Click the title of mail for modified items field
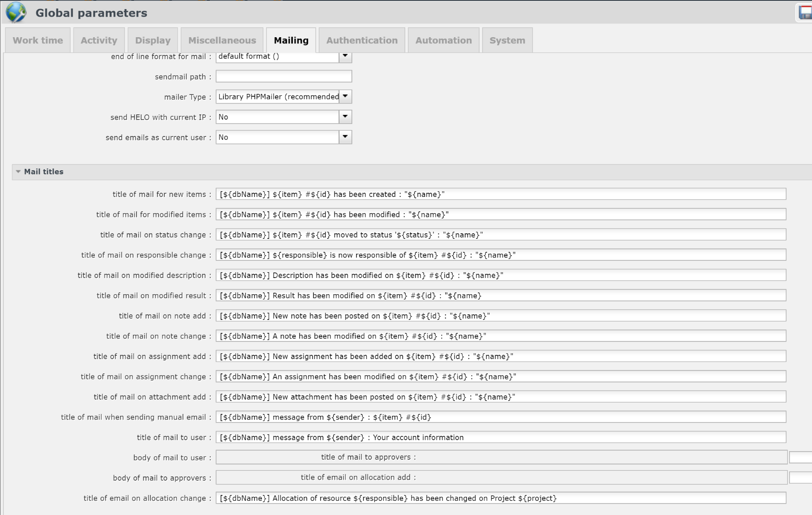Viewport: 812px width, 515px height. click(x=501, y=215)
